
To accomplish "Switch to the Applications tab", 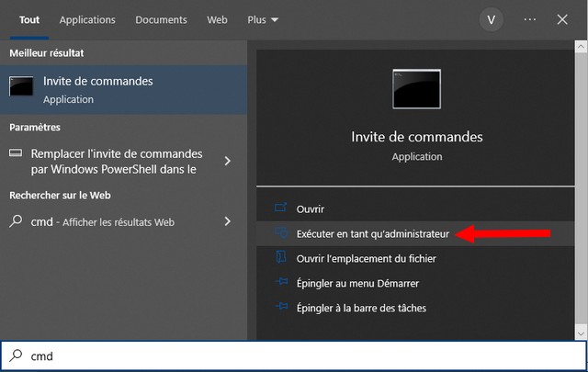I will [x=87, y=19].
